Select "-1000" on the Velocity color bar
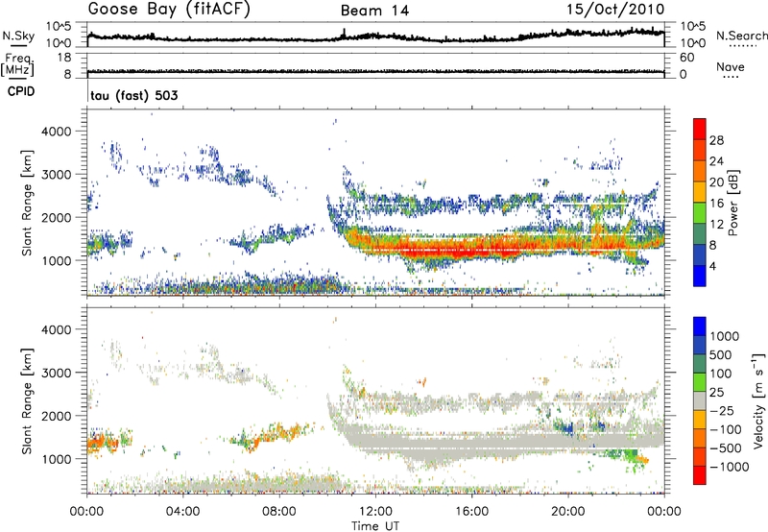The width and height of the screenshot is (768, 532). (729, 467)
